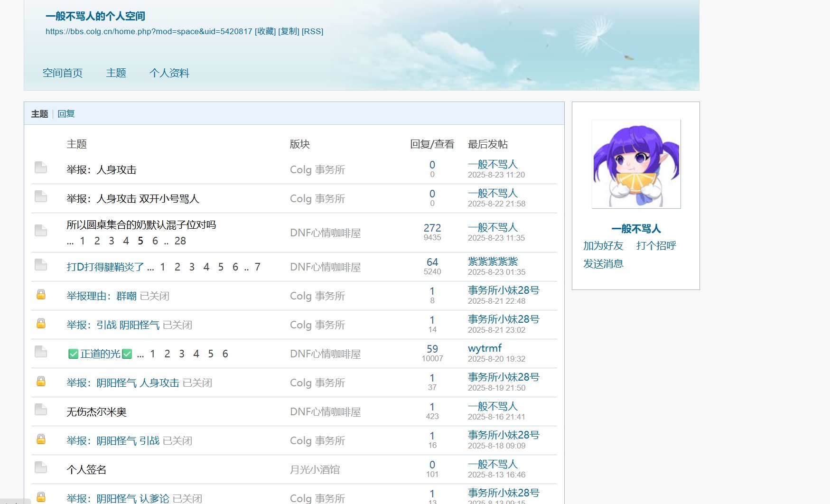Screen dimensions: 830x504
Task: Click the document icon beside 举报：人身攻击 双开小号骂人
Action: 41,196
